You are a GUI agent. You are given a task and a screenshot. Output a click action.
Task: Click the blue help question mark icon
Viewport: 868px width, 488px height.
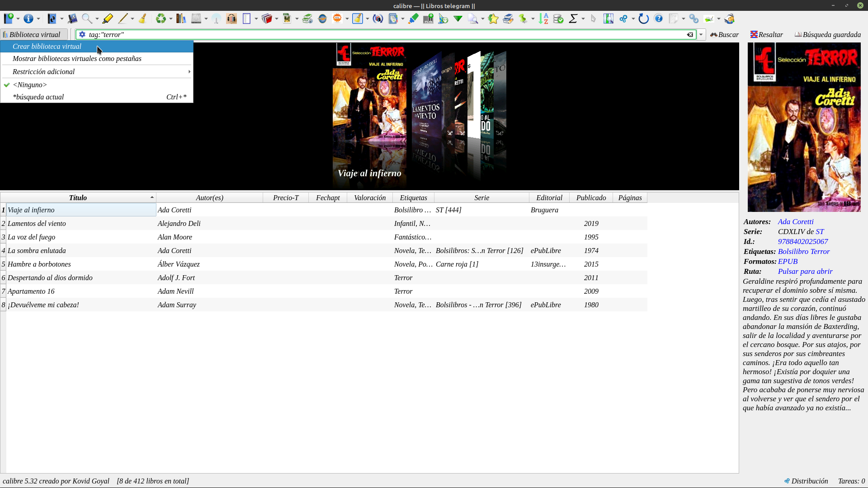click(659, 19)
